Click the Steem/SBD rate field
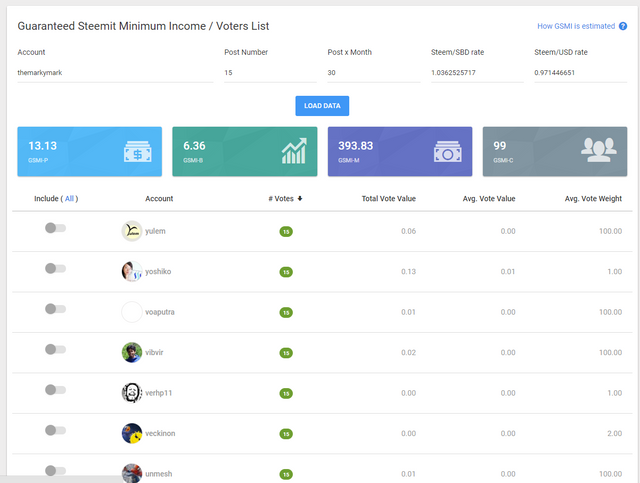 coord(477,73)
